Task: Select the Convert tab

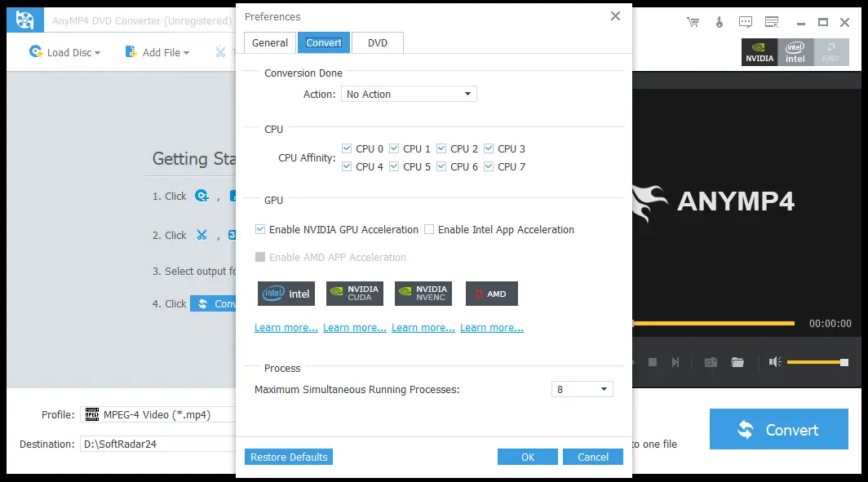Action: [x=324, y=42]
